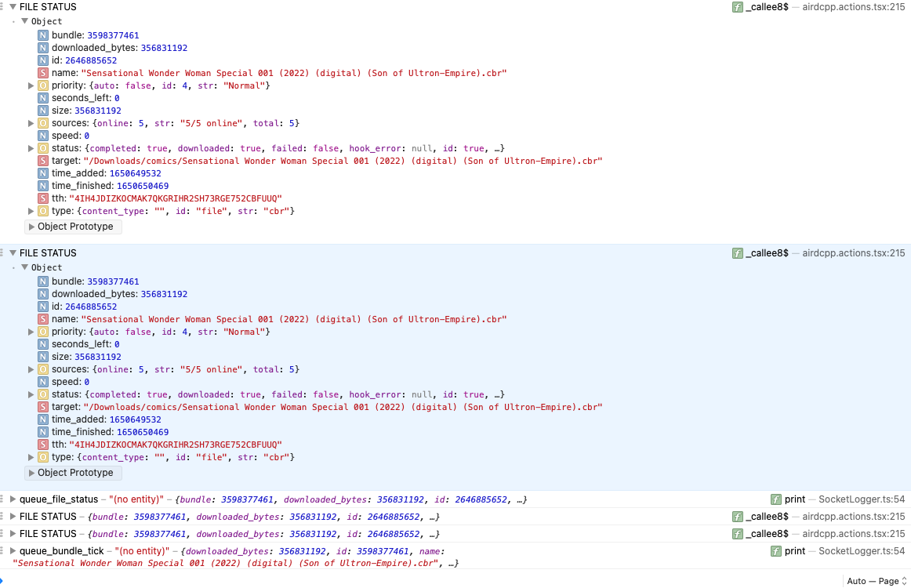
Task: Collapse the first FILE STATUS log entry
Action: [13, 7]
